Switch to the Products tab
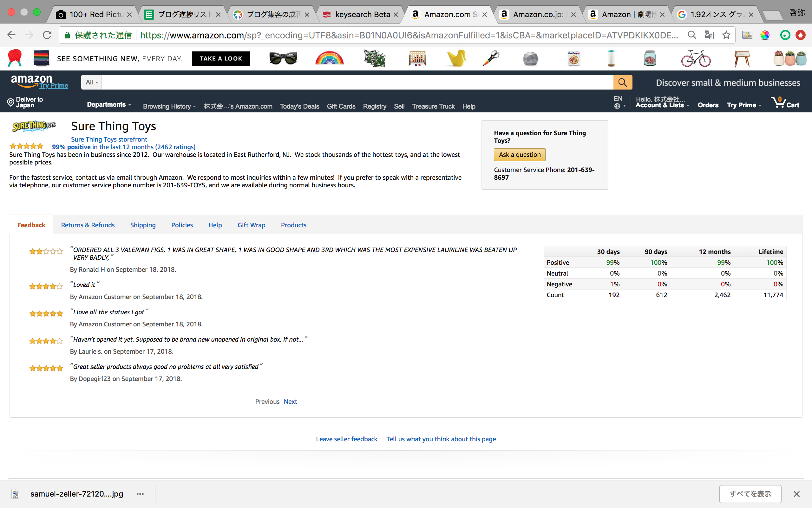 294,225
